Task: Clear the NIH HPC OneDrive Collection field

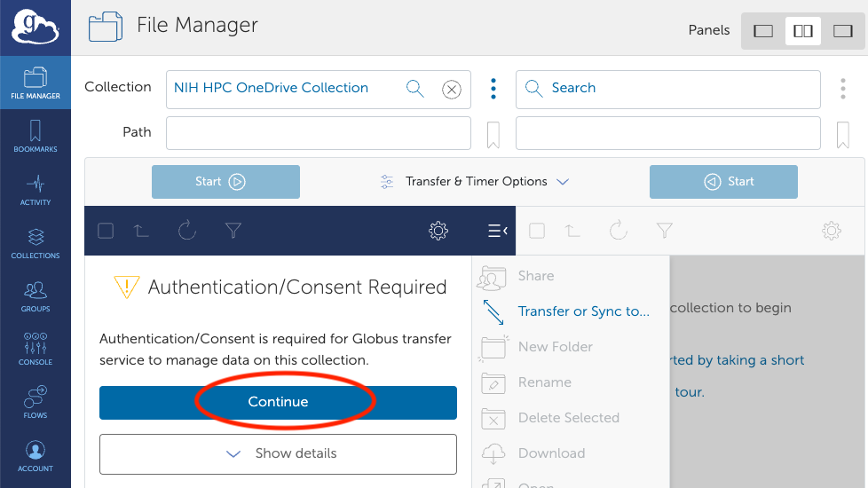Action: click(x=452, y=89)
